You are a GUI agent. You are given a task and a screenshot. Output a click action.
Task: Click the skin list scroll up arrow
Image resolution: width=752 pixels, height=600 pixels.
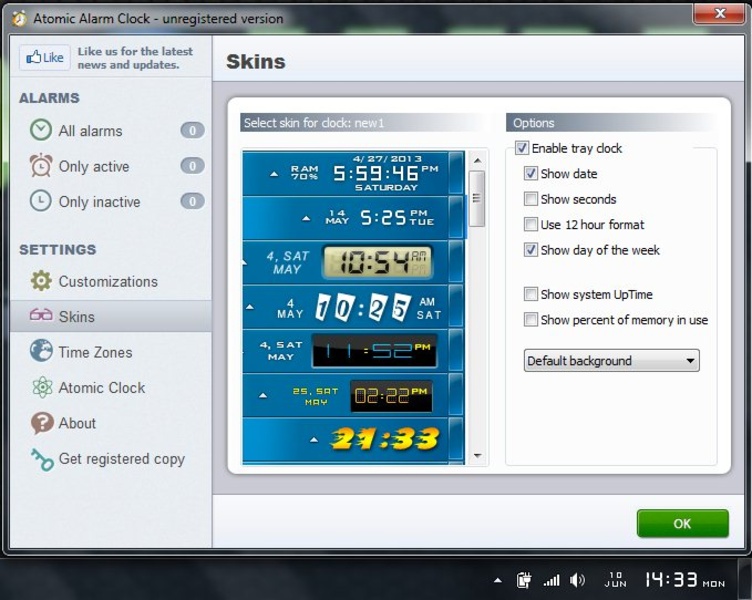pos(477,160)
